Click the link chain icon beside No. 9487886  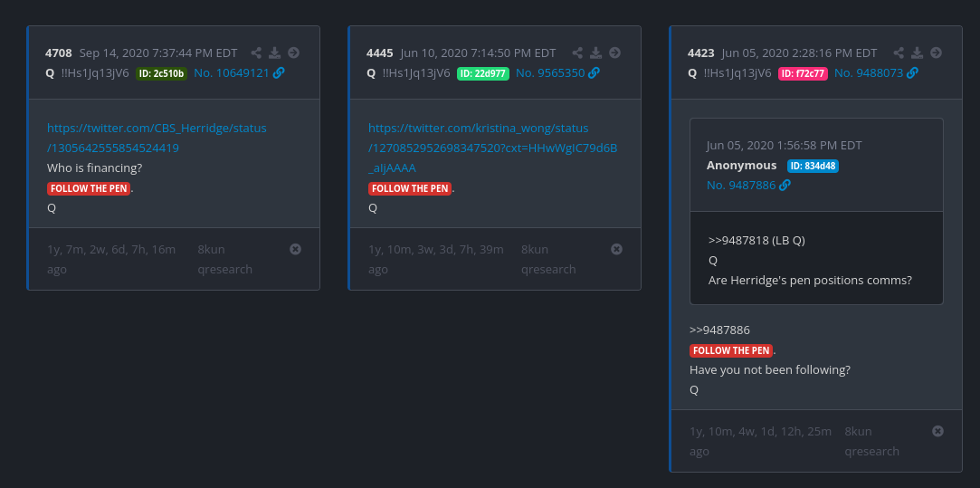(785, 185)
